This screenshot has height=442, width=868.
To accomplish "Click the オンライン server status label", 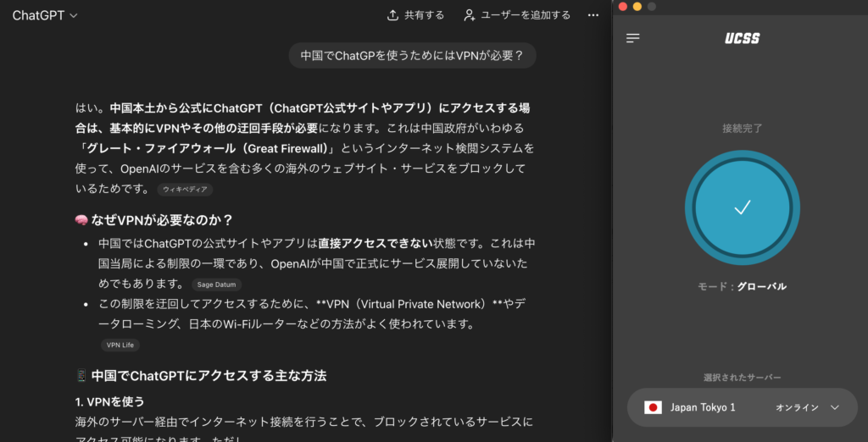I will click(797, 407).
